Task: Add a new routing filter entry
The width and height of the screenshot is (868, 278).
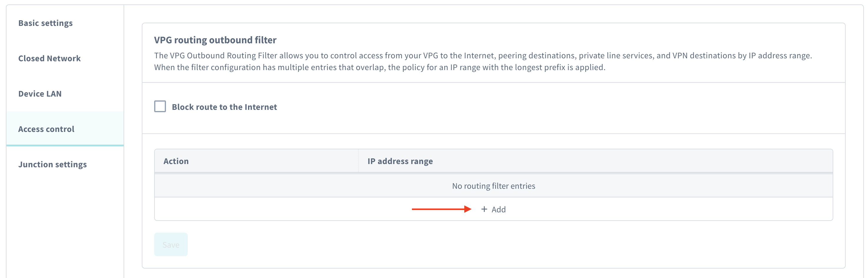Action: tap(494, 209)
